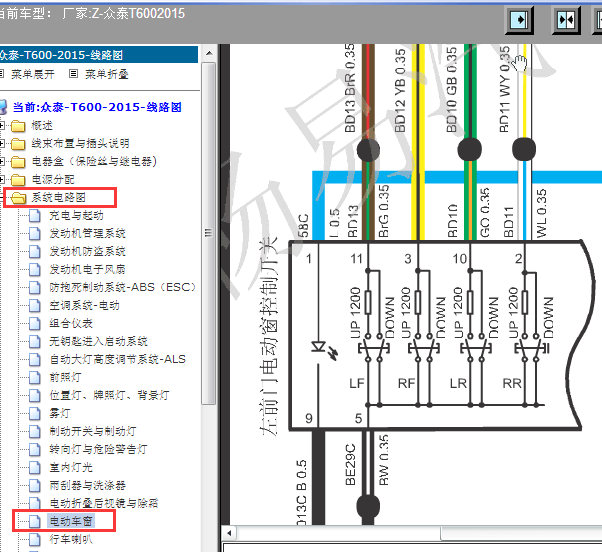Click the page icon beside 充电与起动

tap(35, 216)
